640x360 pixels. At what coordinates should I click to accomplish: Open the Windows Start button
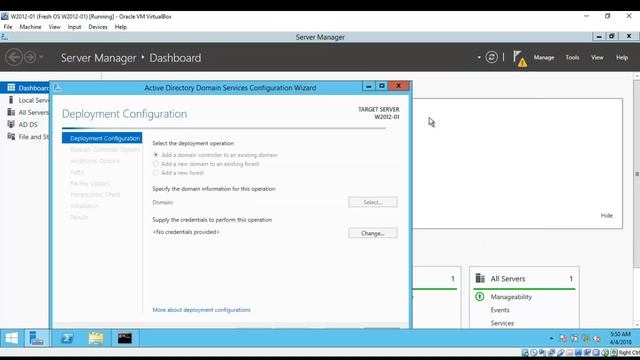11,338
